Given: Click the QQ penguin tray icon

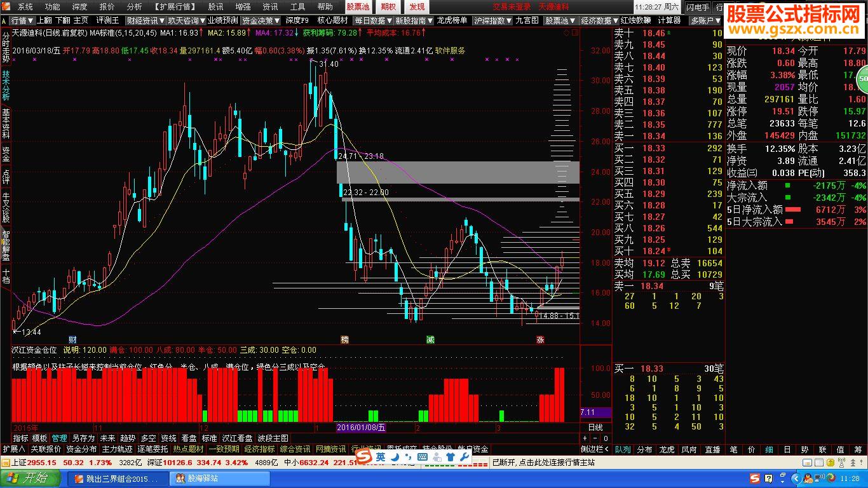Looking at the screenshot, I should [x=808, y=478].
